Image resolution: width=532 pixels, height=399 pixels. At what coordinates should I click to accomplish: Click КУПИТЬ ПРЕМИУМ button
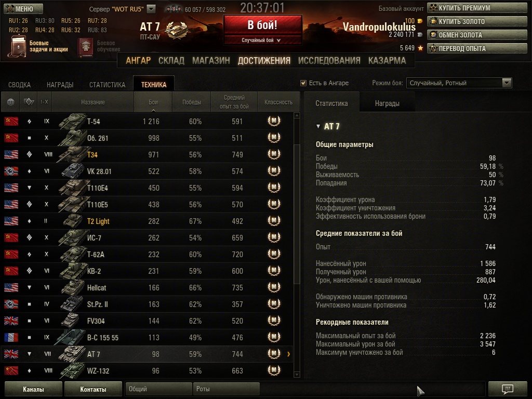click(477, 8)
